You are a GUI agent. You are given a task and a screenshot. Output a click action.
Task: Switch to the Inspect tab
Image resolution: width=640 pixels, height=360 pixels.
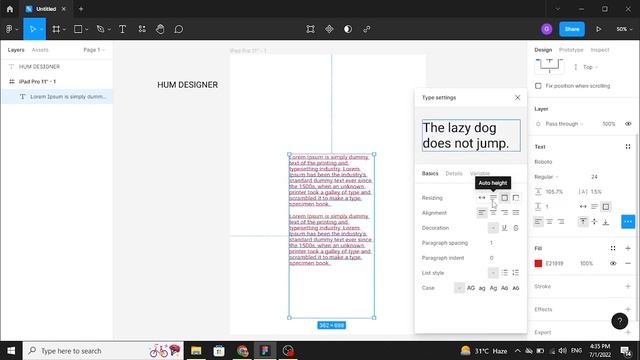pos(600,50)
